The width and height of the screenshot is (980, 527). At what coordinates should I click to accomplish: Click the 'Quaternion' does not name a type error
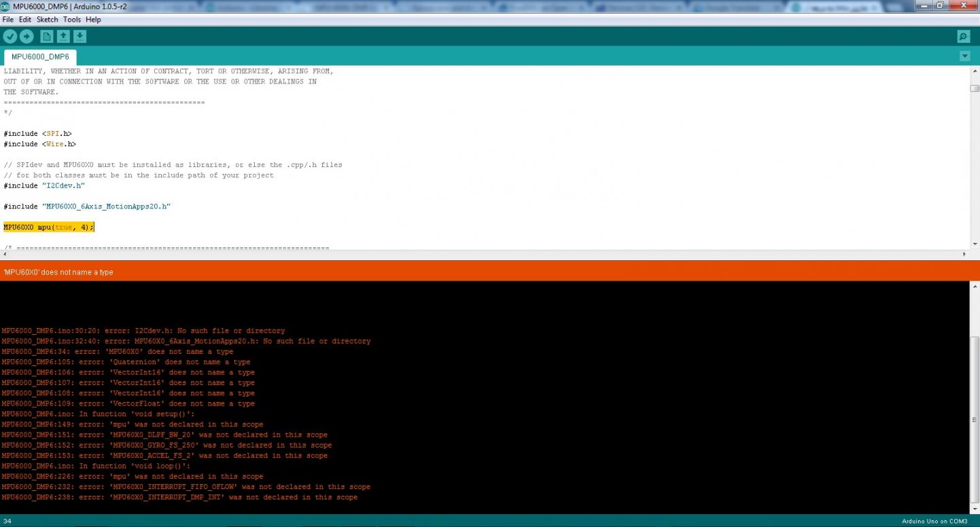click(126, 362)
